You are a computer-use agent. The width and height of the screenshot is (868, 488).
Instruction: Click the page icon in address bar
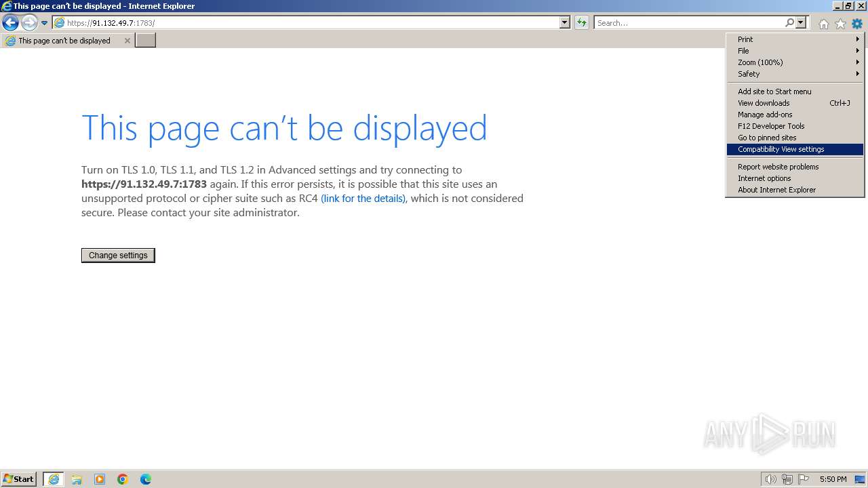(60, 23)
